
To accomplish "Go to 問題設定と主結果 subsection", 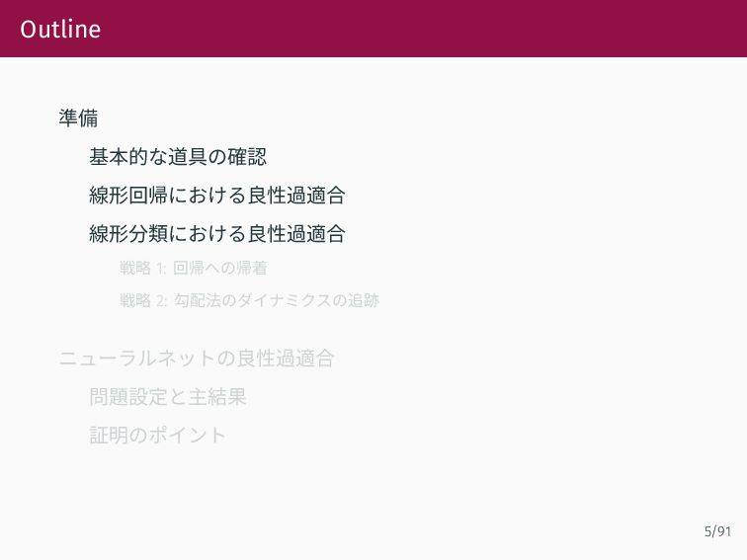I will [168, 397].
